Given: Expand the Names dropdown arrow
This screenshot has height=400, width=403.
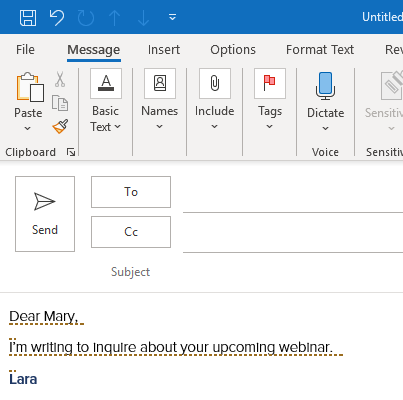Looking at the screenshot, I should click(159, 126).
